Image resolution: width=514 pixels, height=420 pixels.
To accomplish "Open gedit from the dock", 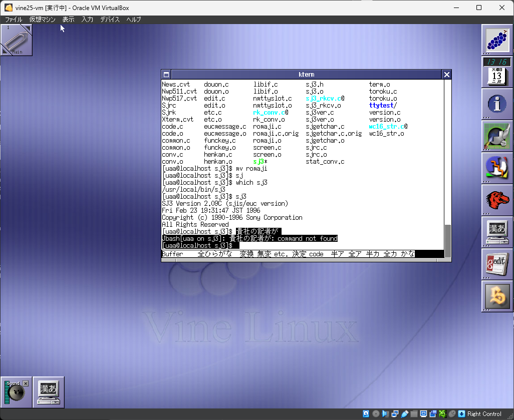I will coord(497,264).
